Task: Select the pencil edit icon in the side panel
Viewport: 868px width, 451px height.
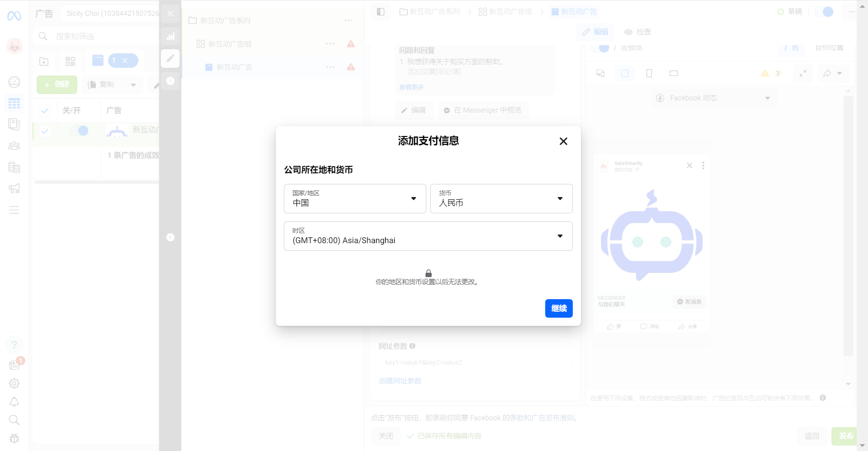Action: pyautogui.click(x=170, y=58)
